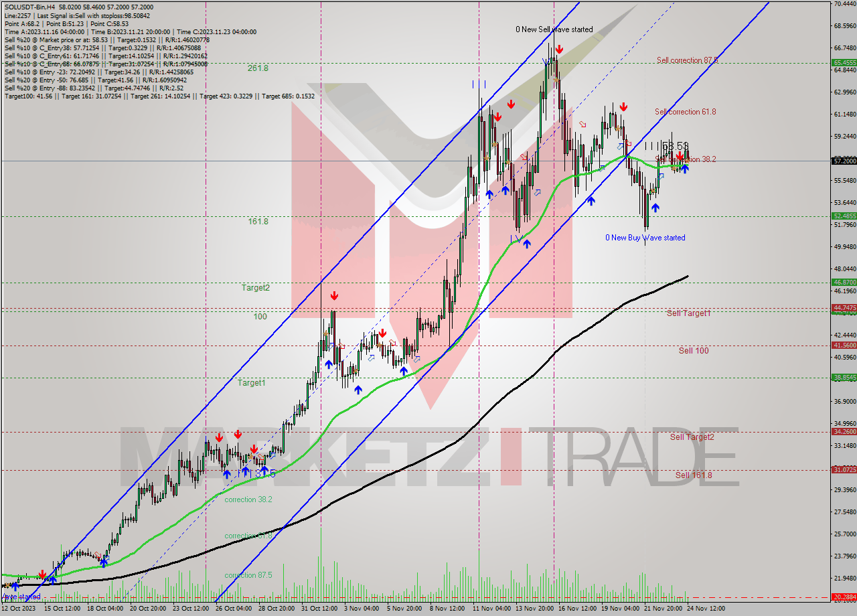Click the '5 Nov 20:00' time axis label

(404, 609)
